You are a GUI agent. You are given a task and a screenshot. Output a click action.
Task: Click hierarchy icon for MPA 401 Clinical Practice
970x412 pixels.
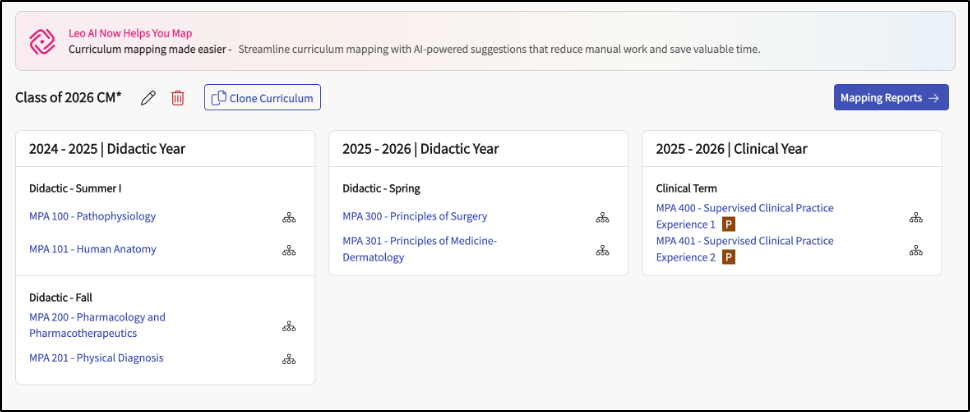tap(915, 250)
